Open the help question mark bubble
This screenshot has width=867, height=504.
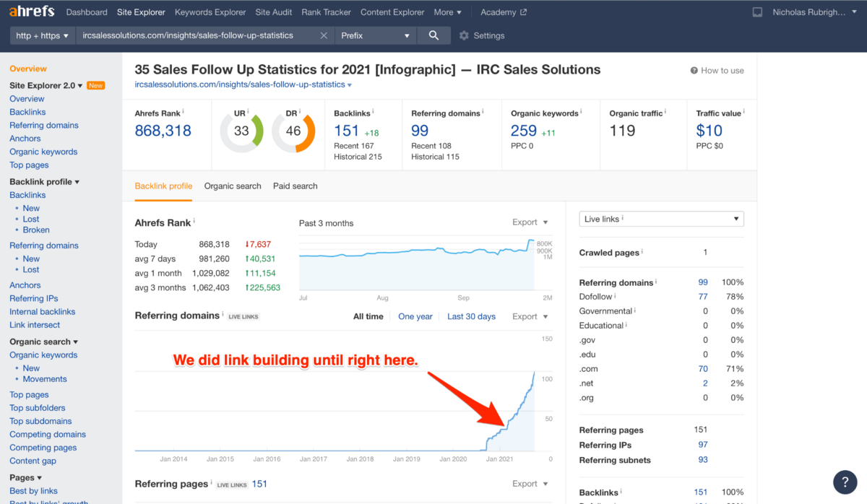(845, 482)
